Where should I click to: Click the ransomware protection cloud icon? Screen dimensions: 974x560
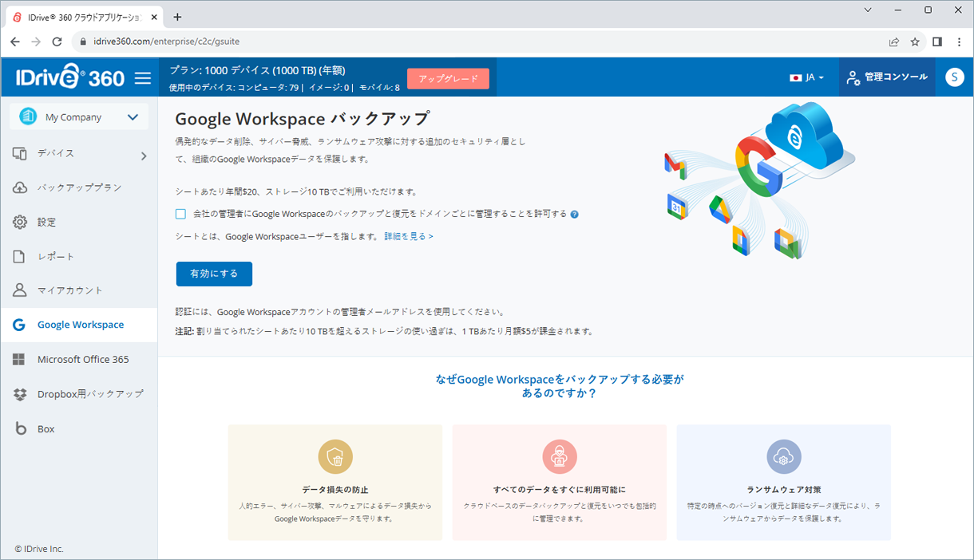(x=784, y=457)
